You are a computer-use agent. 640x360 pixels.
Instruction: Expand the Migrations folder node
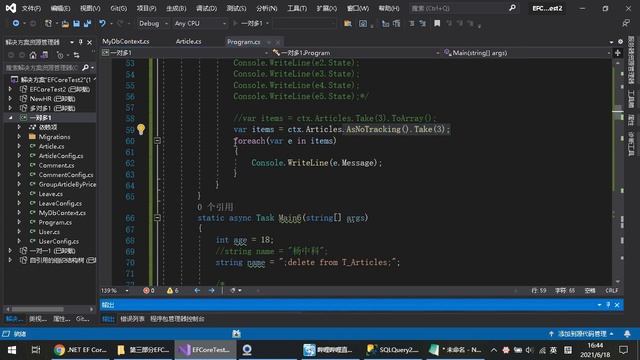(x=19, y=137)
